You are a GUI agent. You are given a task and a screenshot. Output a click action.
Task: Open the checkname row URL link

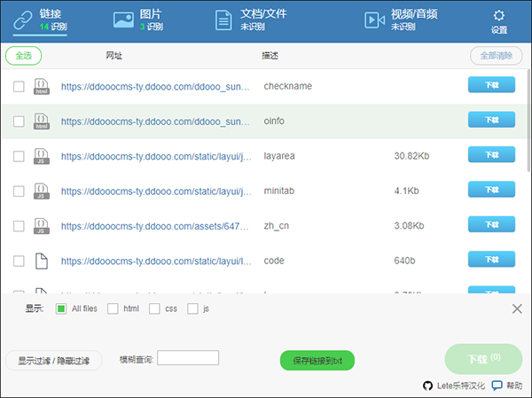click(155, 87)
